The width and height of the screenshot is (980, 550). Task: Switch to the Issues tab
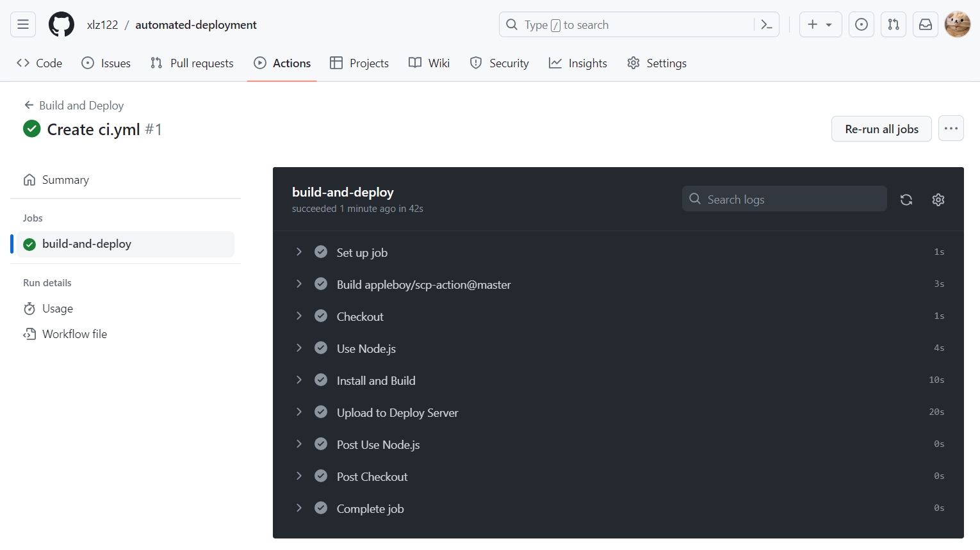[106, 63]
